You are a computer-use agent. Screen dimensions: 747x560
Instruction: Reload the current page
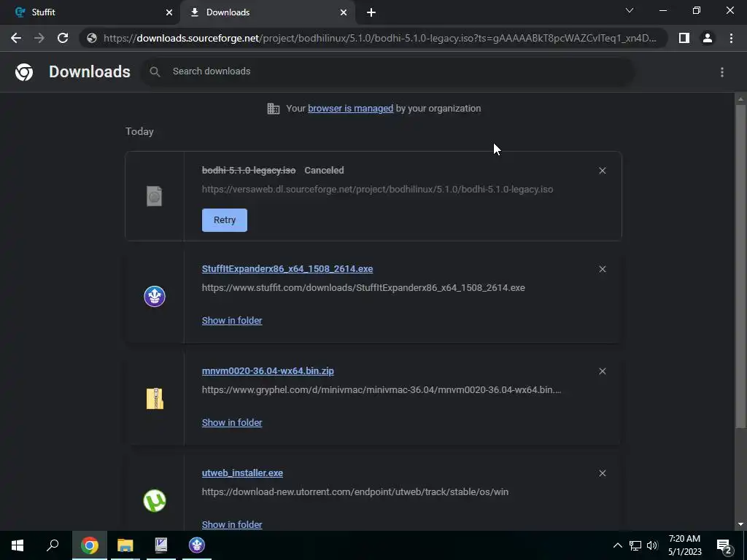coord(63,38)
